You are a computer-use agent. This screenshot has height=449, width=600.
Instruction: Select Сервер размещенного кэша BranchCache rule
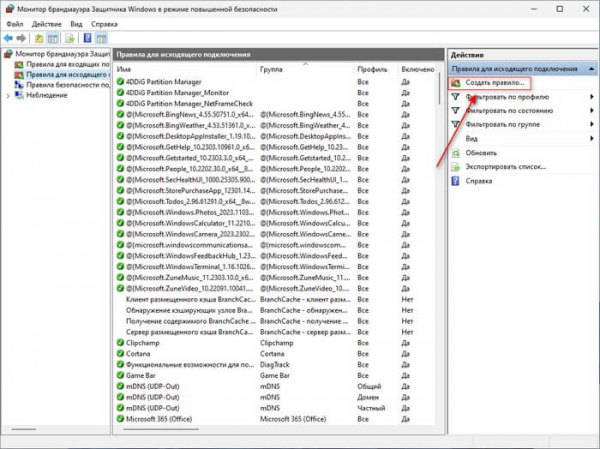[x=275, y=332]
